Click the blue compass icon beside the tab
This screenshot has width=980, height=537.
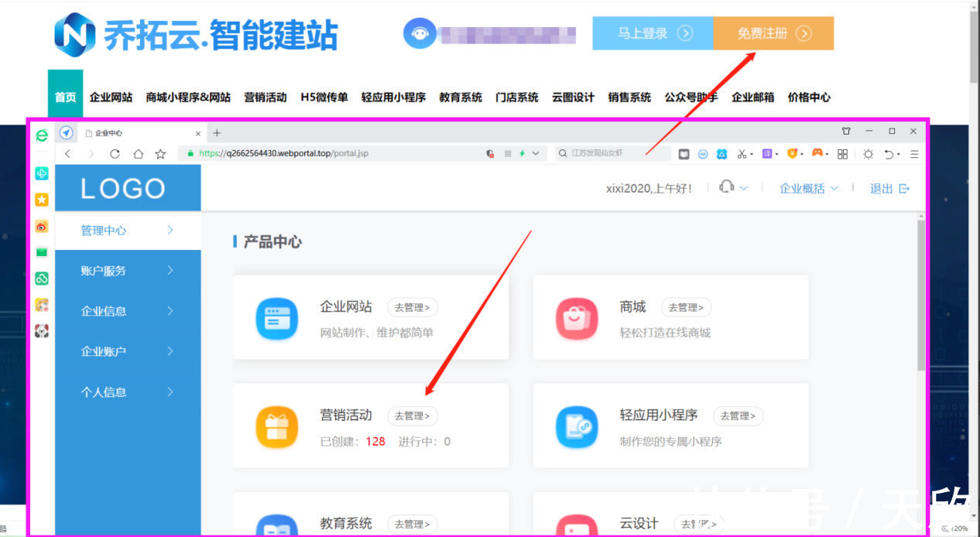66,132
